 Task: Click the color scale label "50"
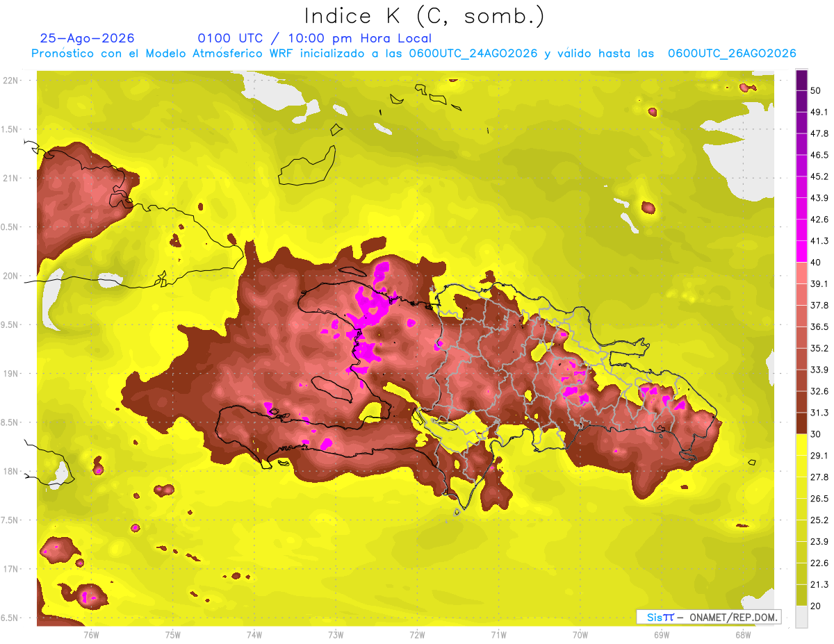(x=816, y=90)
